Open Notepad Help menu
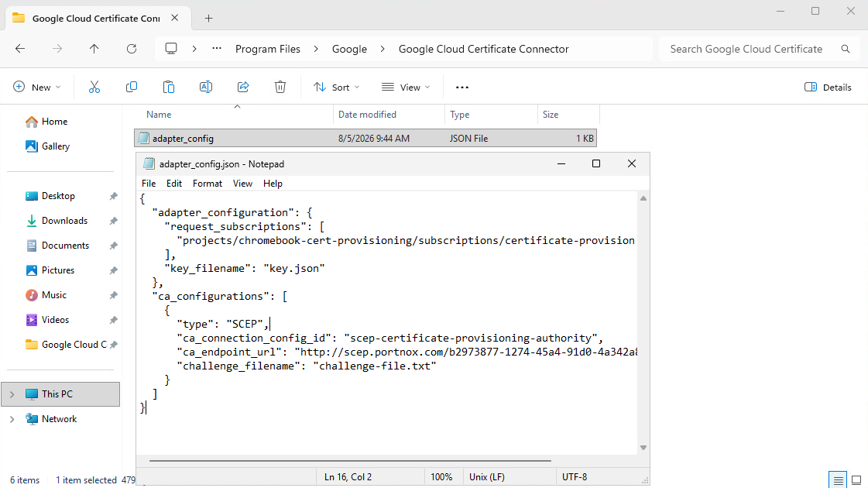The height and width of the screenshot is (488, 868). (273, 184)
